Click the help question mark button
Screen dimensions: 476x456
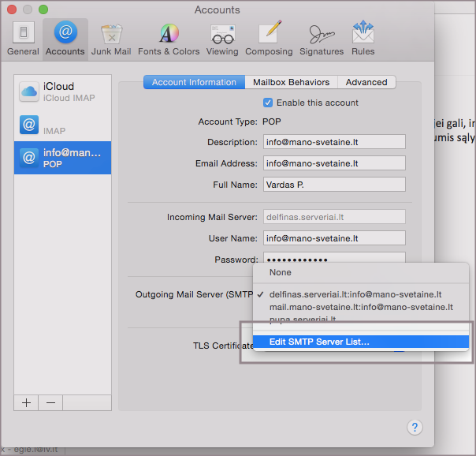[415, 427]
